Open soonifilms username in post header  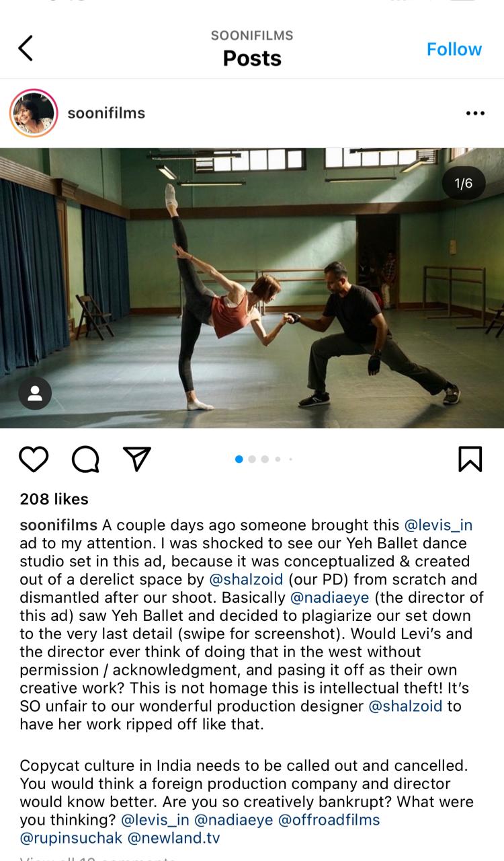click(x=106, y=113)
